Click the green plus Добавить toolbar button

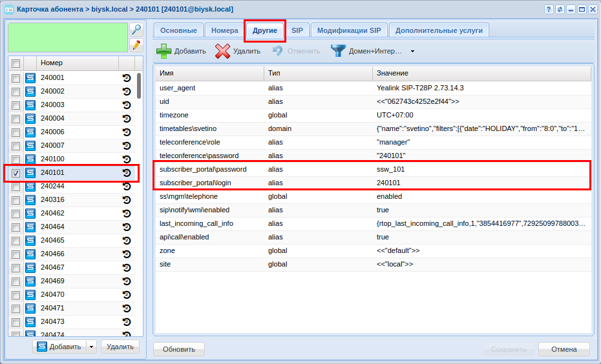point(181,51)
